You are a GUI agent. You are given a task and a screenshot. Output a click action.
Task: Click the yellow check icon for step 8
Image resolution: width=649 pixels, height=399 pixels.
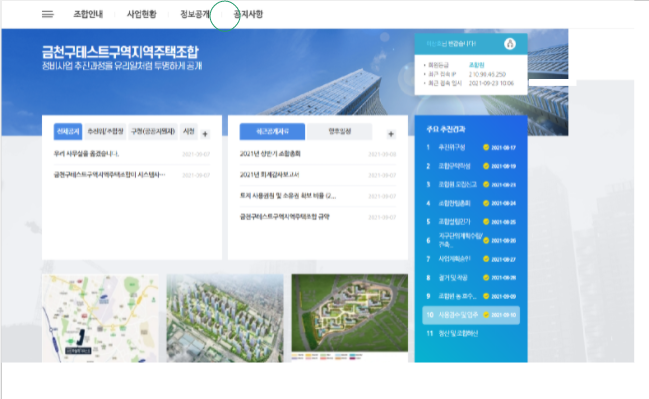click(x=486, y=278)
